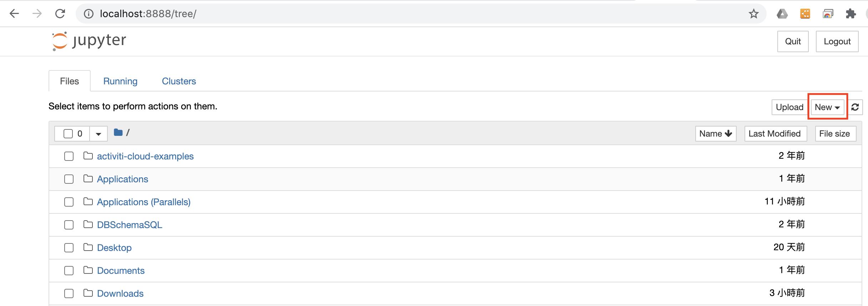Toggle the select-all items checkbox
The height and width of the screenshot is (306, 868).
click(x=68, y=134)
